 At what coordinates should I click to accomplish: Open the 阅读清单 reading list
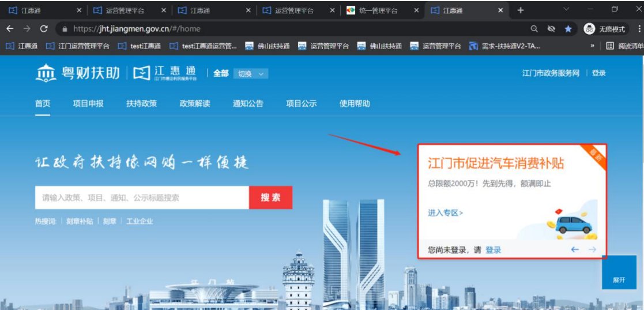tap(625, 46)
